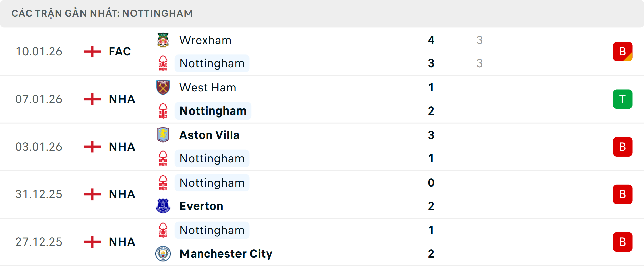This screenshot has height=266, width=644.
Task: Click the NHA label in the 03.01.26 row
Action: [122, 147]
